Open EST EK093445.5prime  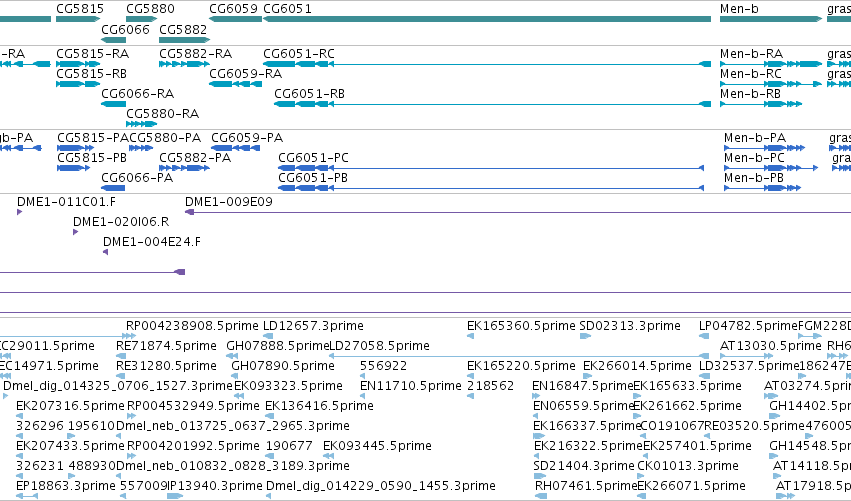[x=377, y=446]
